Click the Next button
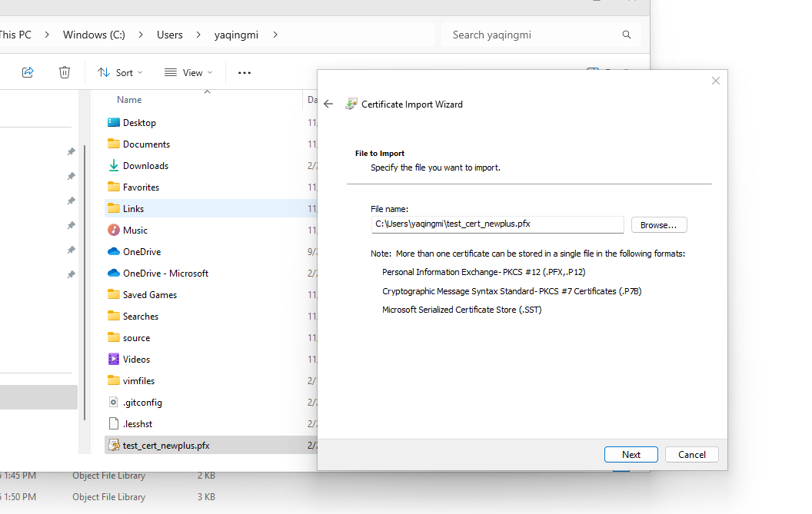812x514 pixels. pos(631,455)
